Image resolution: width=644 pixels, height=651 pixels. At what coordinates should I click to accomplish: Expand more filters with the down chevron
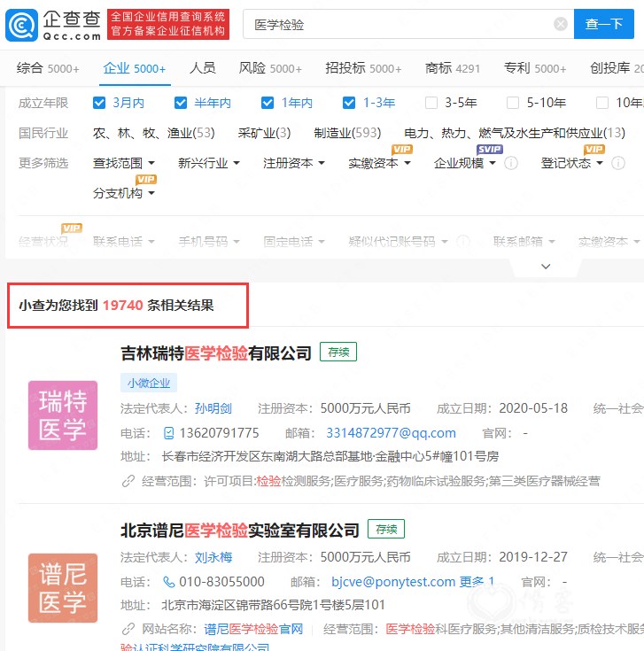point(546,267)
